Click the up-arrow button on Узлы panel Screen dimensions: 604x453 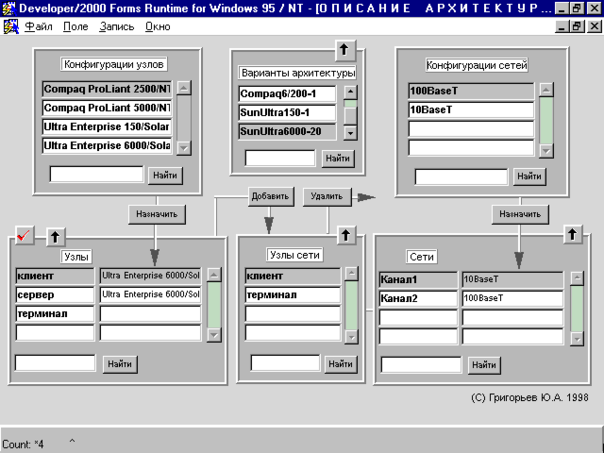coord(55,237)
